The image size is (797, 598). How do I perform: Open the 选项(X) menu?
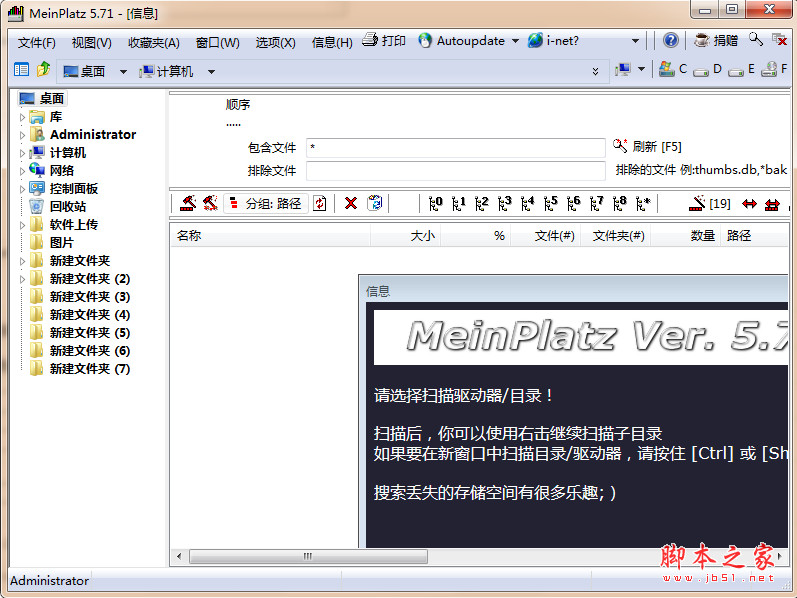point(275,42)
